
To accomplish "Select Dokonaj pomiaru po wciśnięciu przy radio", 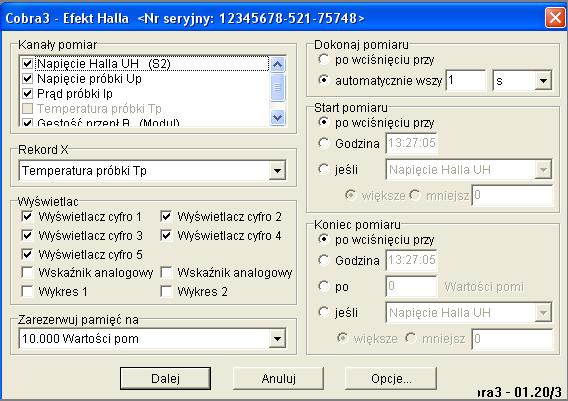I will (323, 59).
